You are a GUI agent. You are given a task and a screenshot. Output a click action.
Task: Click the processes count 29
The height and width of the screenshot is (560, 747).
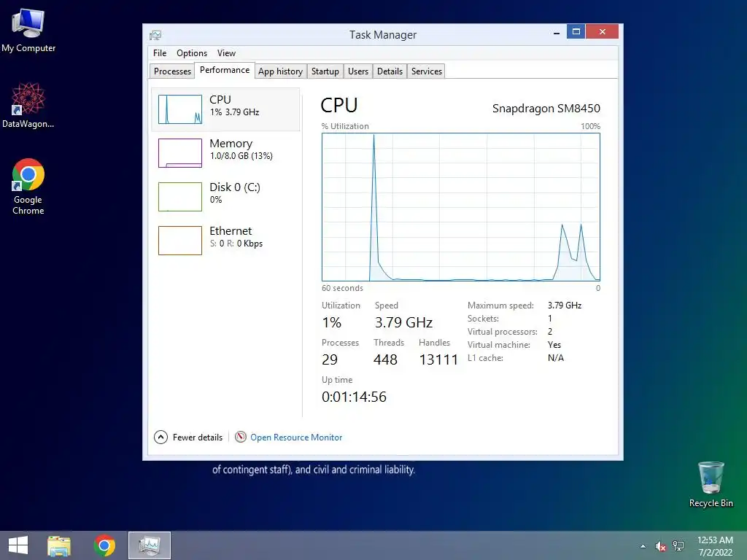click(330, 359)
